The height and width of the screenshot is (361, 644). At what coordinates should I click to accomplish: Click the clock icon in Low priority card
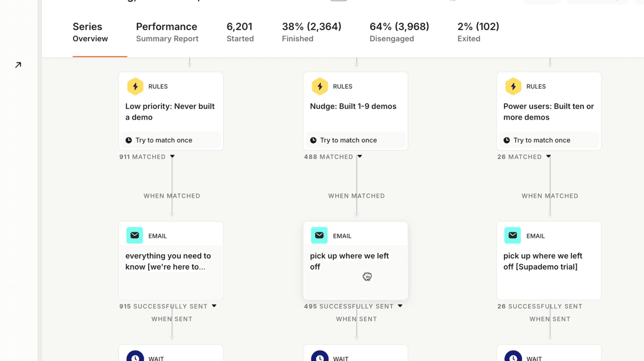tap(129, 140)
